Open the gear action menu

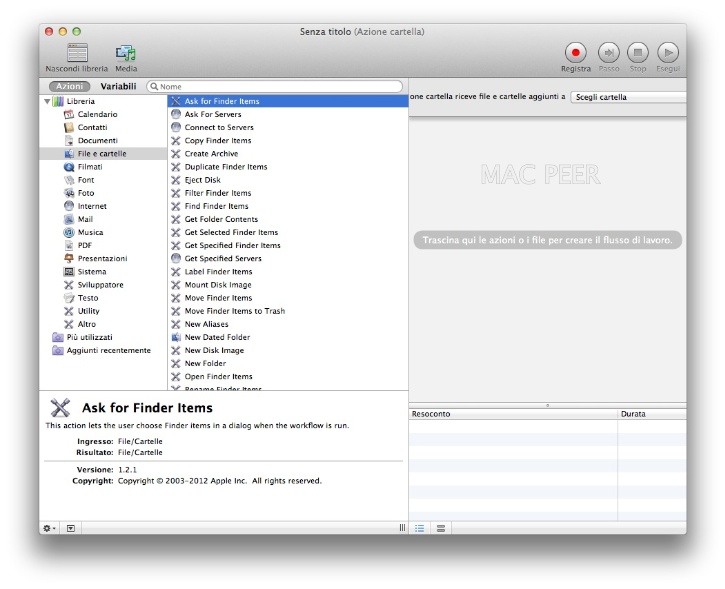[x=49, y=528]
